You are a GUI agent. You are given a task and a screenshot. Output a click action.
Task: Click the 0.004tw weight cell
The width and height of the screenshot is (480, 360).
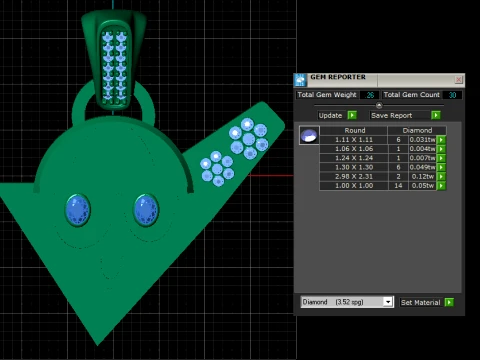pyautogui.click(x=422, y=149)
